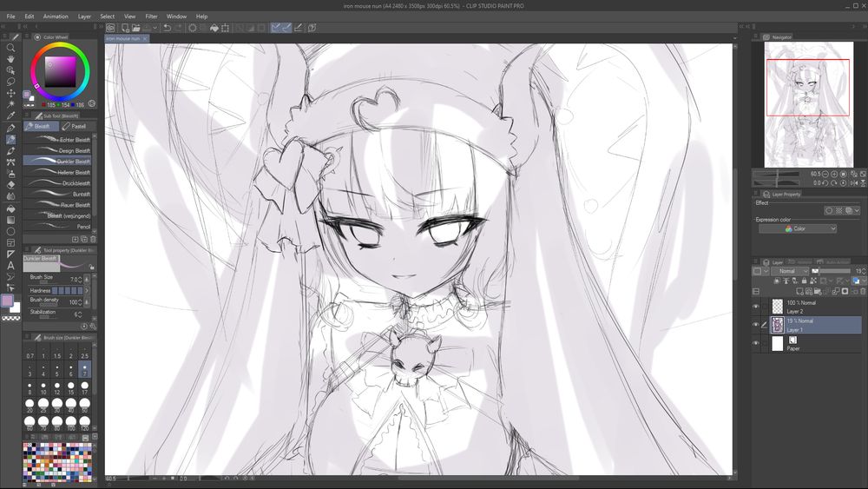
Task: Toggle the transparent color swatch
Action: pyautogui.click(x=10, y=319)
